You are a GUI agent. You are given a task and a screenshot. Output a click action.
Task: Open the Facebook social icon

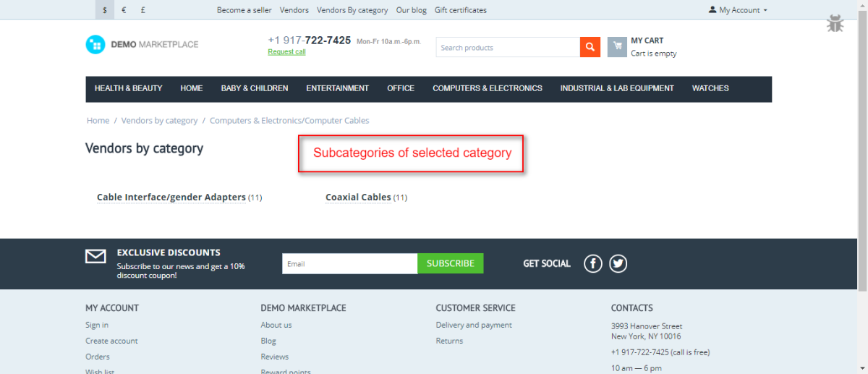pos(593,263)
